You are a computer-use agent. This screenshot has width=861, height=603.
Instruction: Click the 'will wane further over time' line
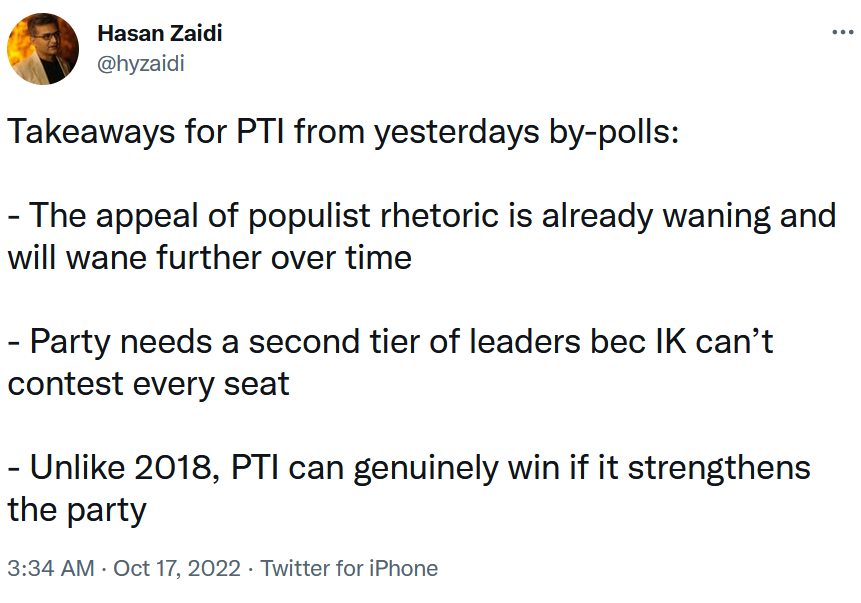210,258
